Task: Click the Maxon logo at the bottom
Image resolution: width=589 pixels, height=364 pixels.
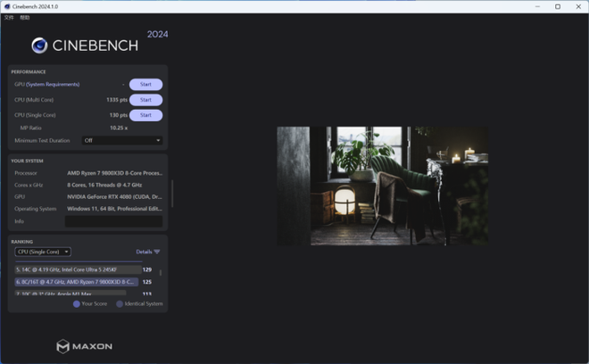Action: tap(85, 346)
